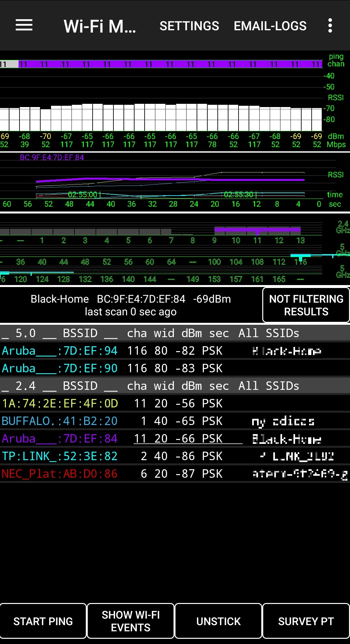Tap the 78 Mbps reading under RSSI chart
This screenshot has height=644, width=350.
(212, 144)
